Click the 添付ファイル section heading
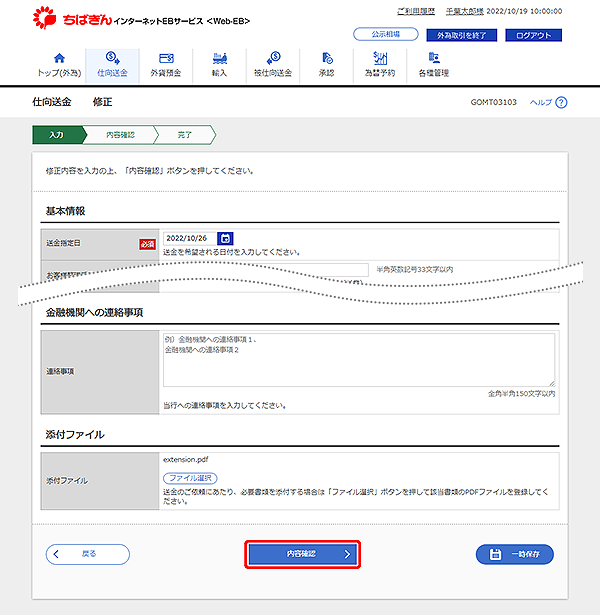 click(75, 435)
